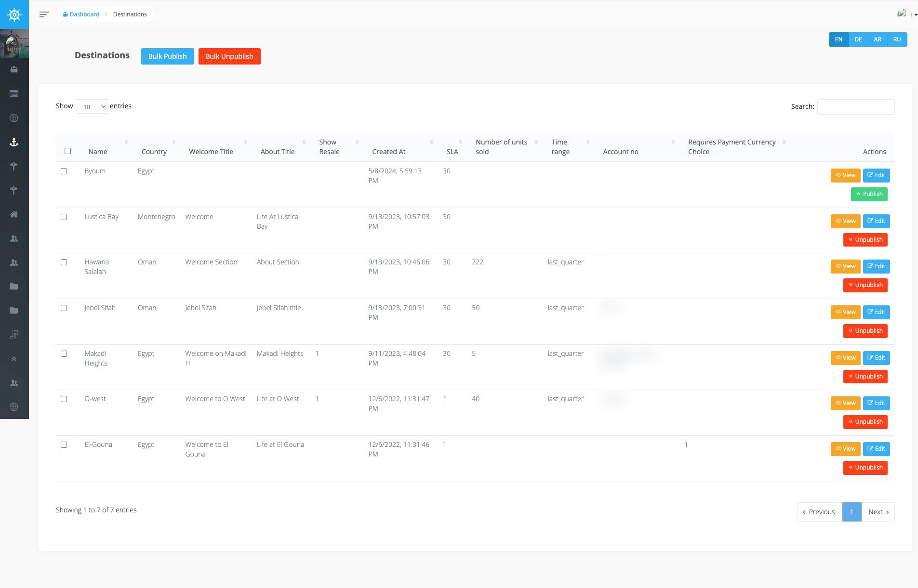918x588 pixels.
Task: Open the Show entries dropdown
Action: (x=91, y=106)
